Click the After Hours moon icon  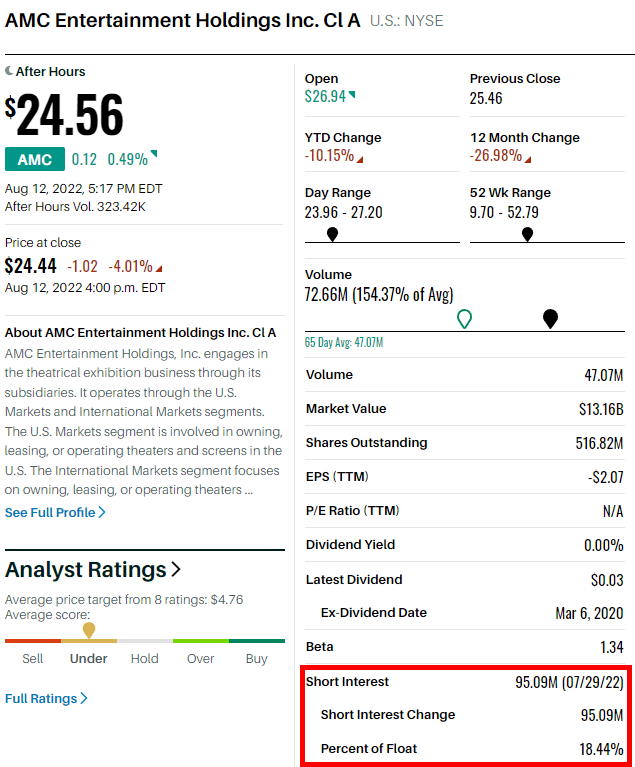(x=10, y=71)
